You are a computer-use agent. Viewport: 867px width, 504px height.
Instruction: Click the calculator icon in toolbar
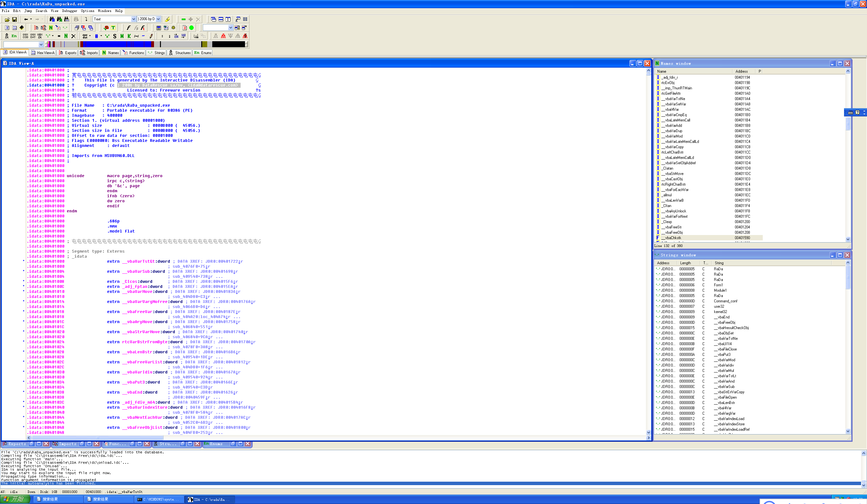tap(159, 28)
